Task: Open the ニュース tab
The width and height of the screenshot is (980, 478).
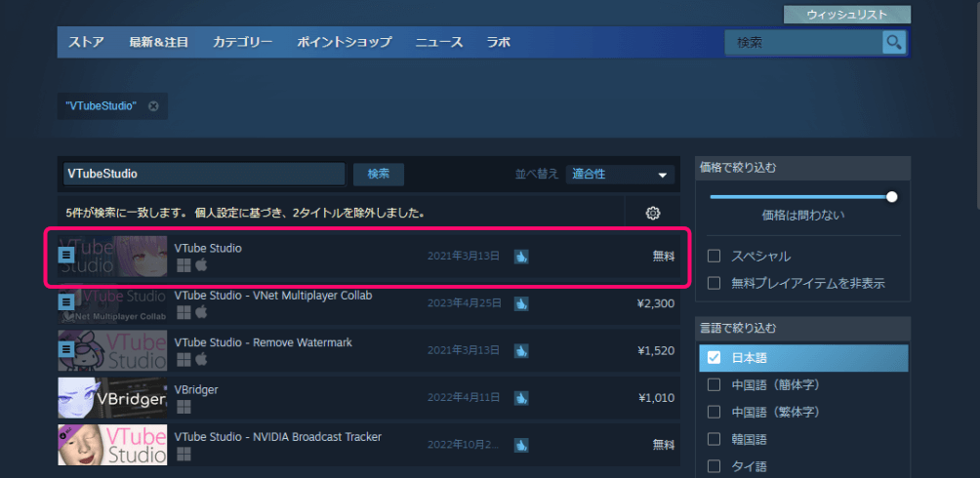Action: pyautogui.click(x=439, y=43)
